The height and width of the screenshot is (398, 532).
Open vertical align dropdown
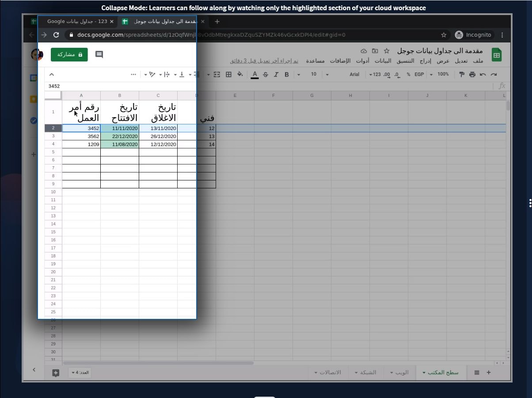[x=179, y=74]
